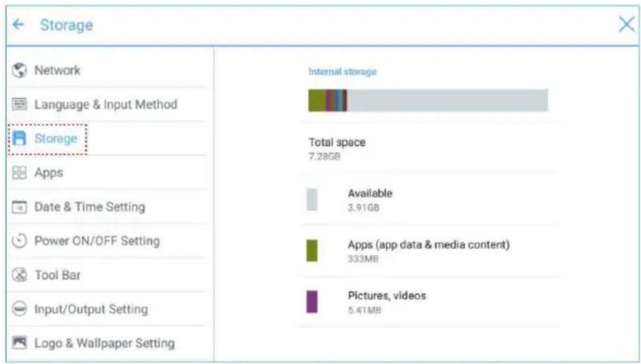Click the Logo & Wallpaper picture icon
Screen dimensions: 641x364
(19, 342)
